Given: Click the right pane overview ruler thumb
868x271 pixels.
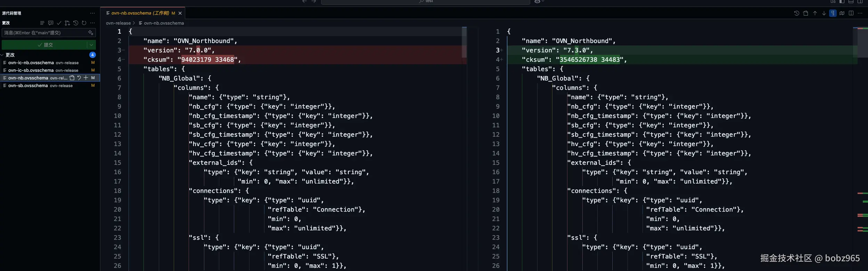Looking at the screenshot, I should tap(863, 42).
